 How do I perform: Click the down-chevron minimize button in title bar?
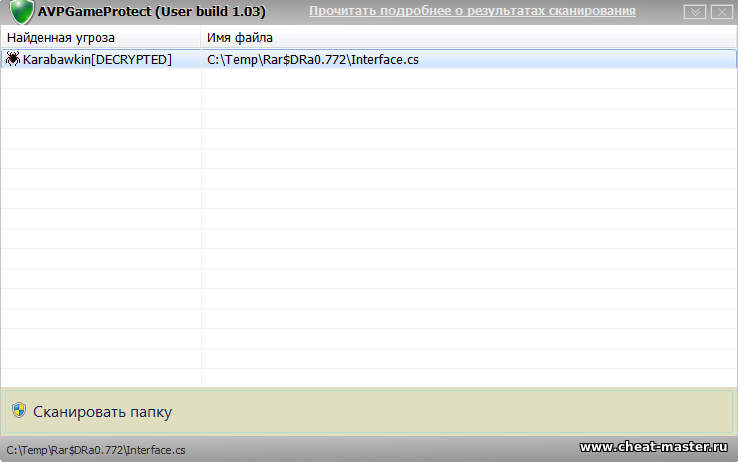coord(696,12)
